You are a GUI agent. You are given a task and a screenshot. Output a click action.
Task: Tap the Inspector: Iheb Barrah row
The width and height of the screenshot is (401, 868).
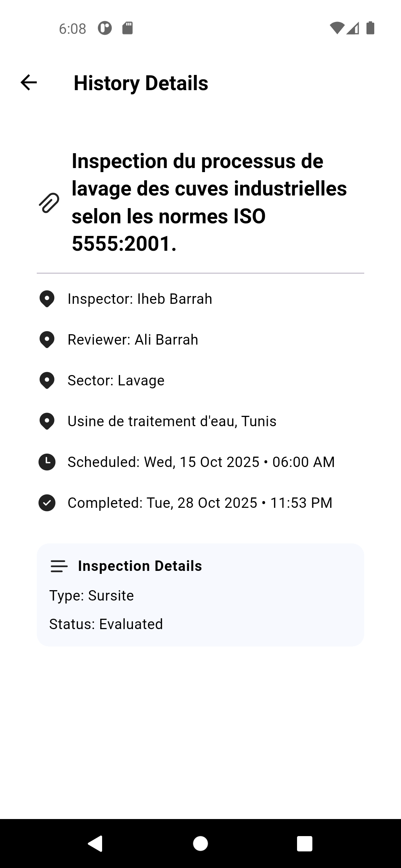click(140, 299)
